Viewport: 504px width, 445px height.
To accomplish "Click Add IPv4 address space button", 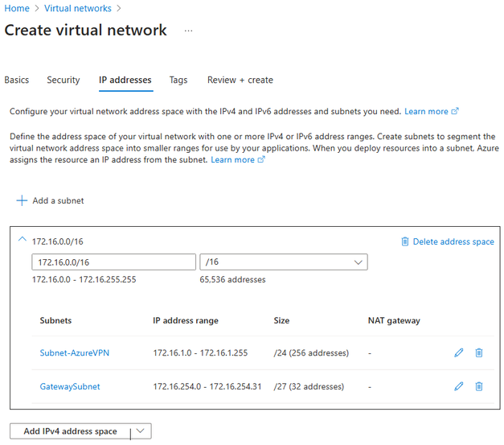I will click(70, 431).
